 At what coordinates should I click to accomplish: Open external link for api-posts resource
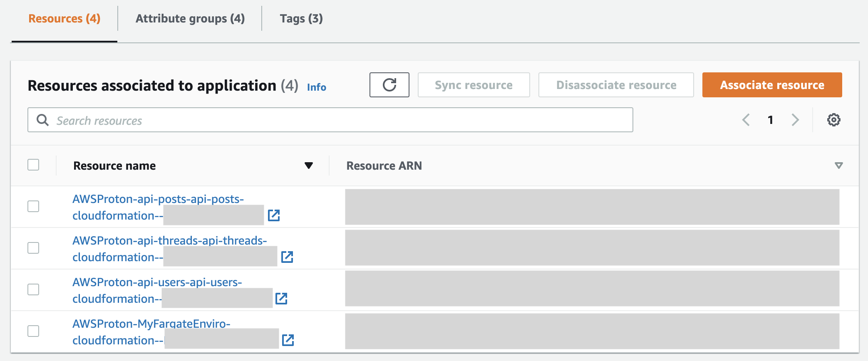click(274, 215)
